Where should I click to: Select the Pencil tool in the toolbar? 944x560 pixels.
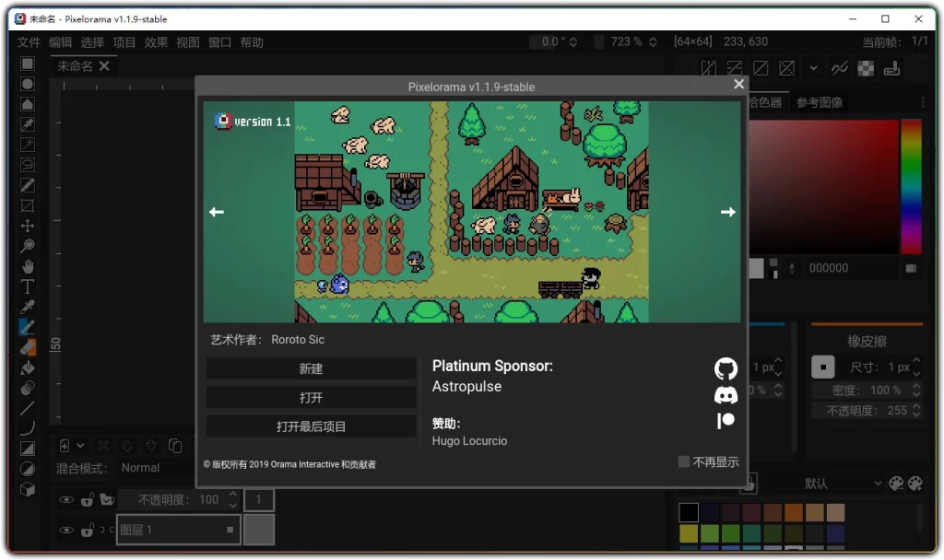pos(27,327)
